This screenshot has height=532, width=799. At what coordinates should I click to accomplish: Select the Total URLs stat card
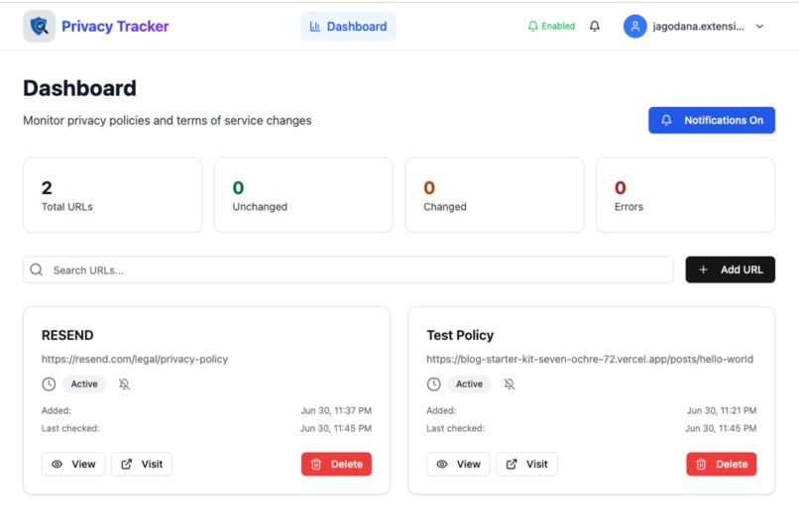pyautogui.click(x=113, y=195)
